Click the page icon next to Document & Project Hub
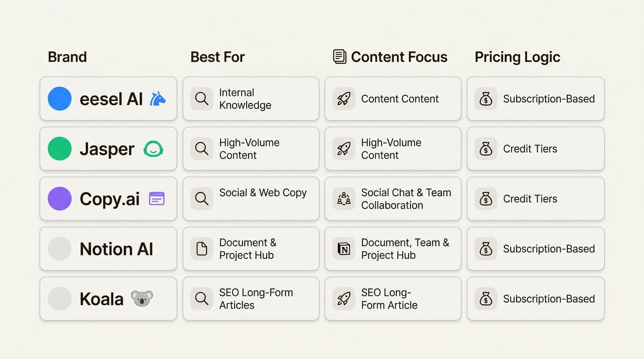 [x=202, y=249]
